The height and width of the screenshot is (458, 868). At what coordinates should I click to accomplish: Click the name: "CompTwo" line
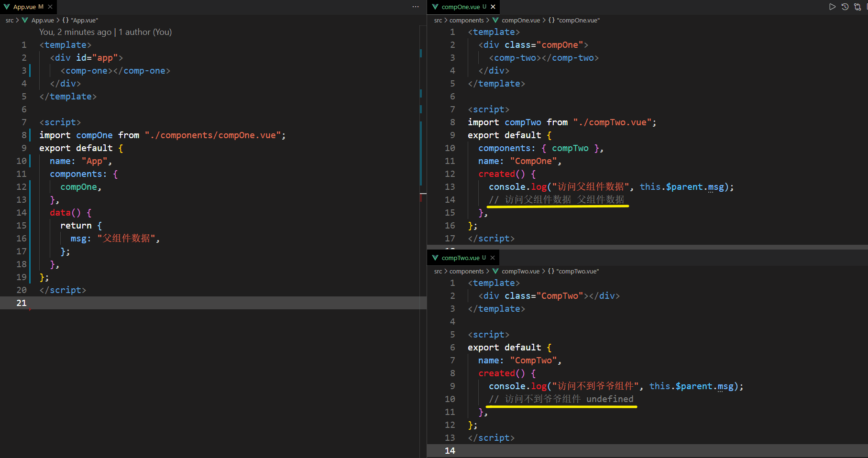pos(520,360)
